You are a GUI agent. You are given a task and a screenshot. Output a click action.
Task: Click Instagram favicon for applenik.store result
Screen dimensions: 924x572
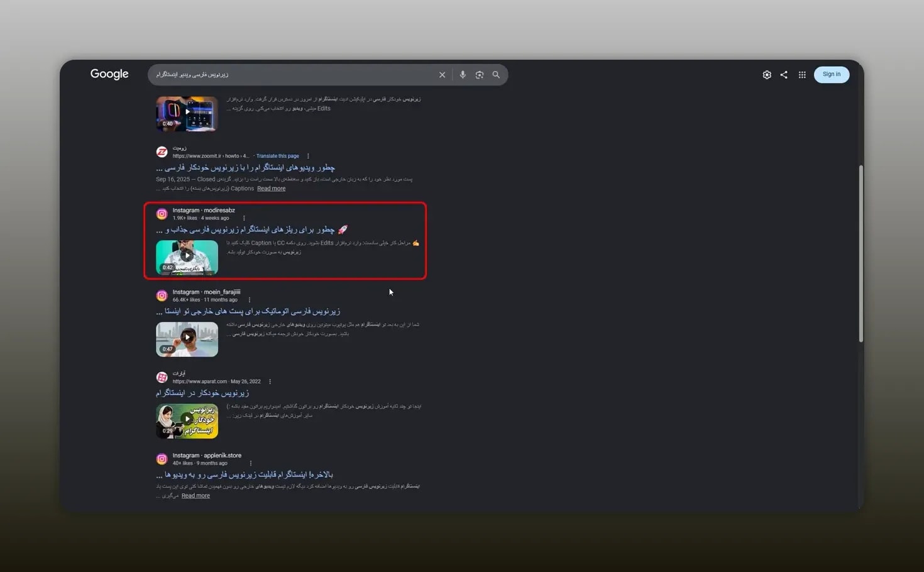point(162,459)
